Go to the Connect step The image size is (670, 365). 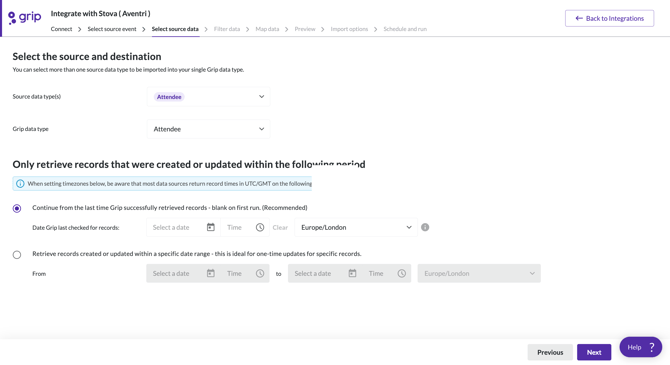[62, 29]
